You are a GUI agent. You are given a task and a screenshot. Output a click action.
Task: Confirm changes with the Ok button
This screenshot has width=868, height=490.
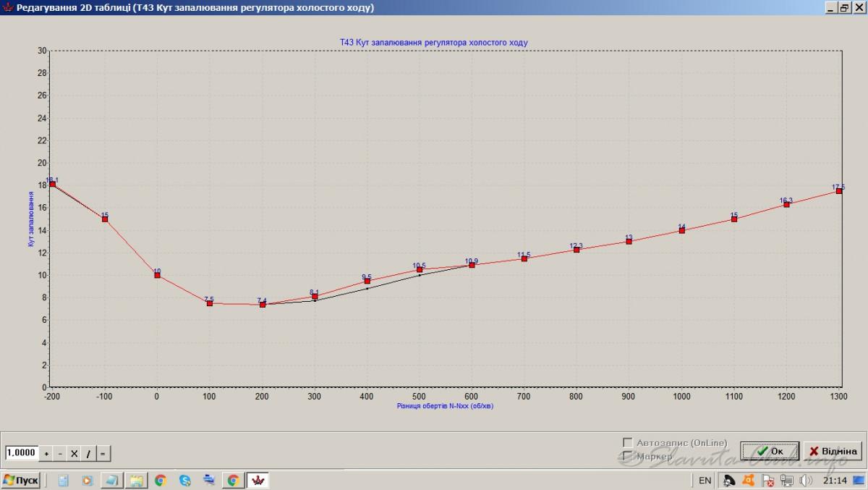[x=770, y=451]
